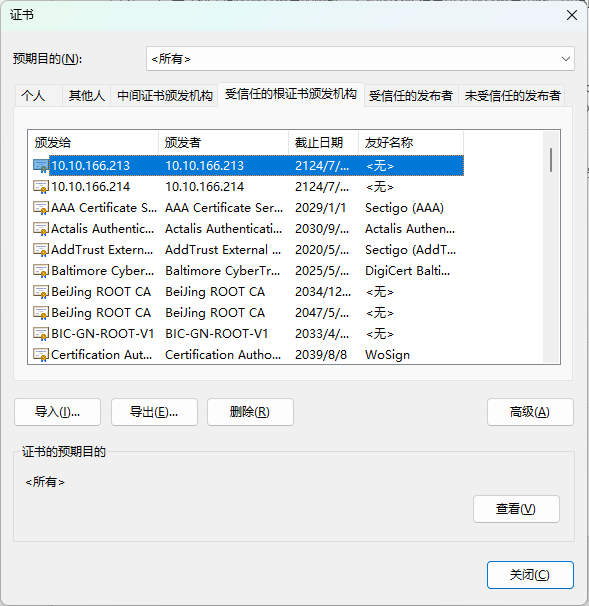
Task: Click the certificate icon for 10.10.166.214
Action: tap(41, 187)
